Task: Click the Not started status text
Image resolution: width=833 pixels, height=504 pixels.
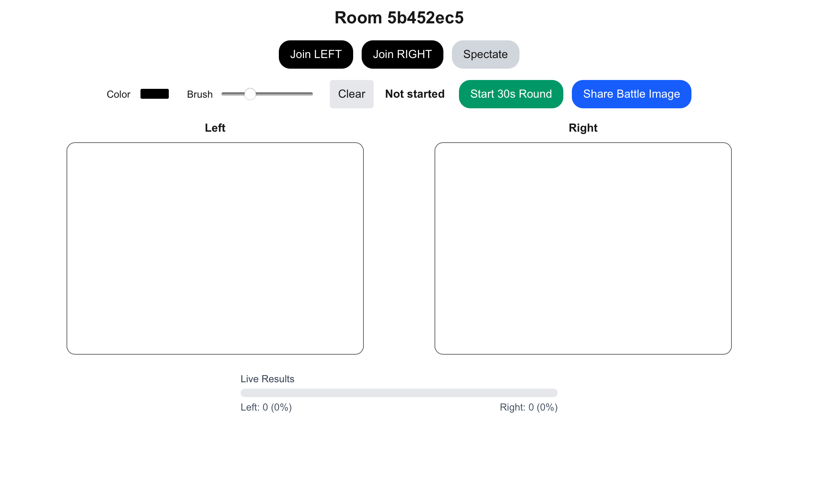Action: coord(415,94)
